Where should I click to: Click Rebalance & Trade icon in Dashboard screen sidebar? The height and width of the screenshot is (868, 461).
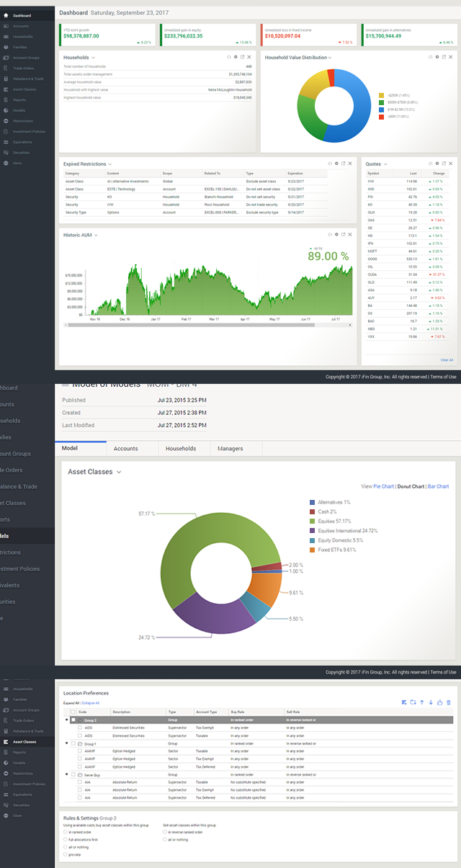(x=6, y=79)
